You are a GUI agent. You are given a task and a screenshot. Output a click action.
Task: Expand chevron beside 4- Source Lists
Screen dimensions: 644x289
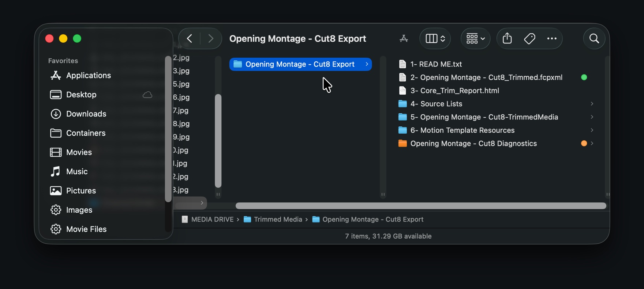592,104
